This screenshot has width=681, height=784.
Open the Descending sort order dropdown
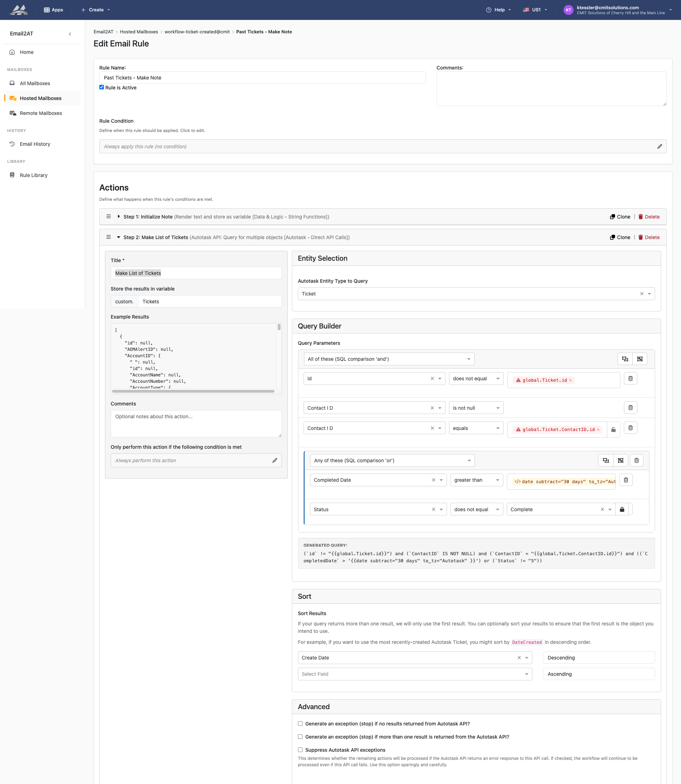598,657
